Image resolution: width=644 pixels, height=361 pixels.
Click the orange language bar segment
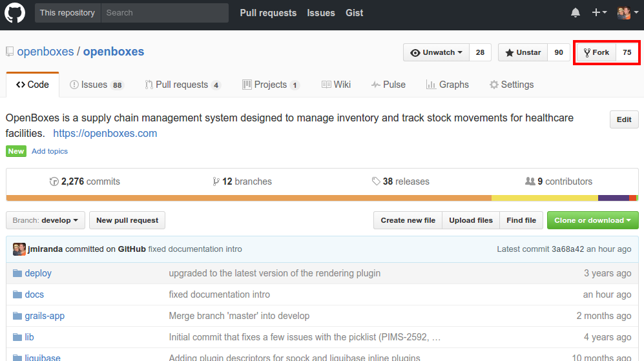[x=249, y=198]
